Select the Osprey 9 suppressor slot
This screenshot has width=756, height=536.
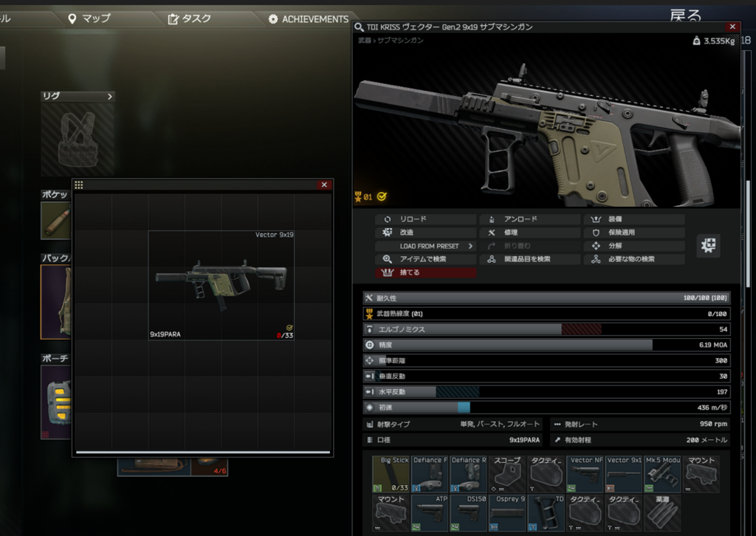(x=507, y=512)
